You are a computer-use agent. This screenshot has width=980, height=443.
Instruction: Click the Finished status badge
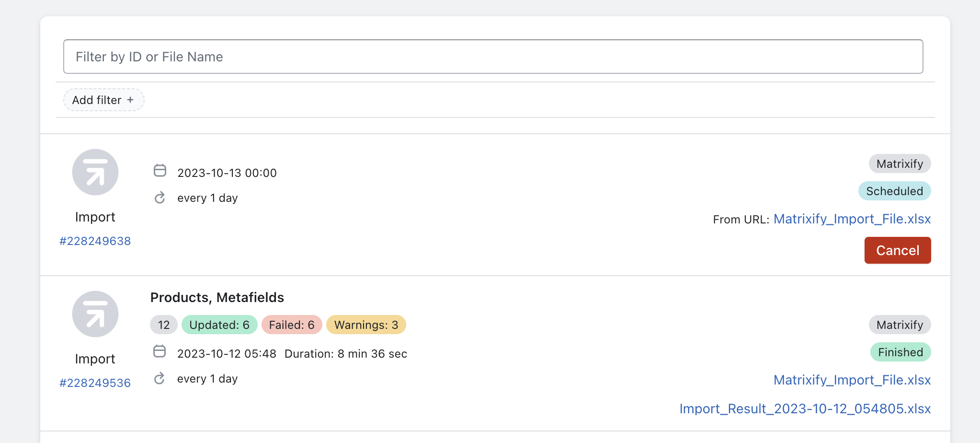click(x=900, y=352)
